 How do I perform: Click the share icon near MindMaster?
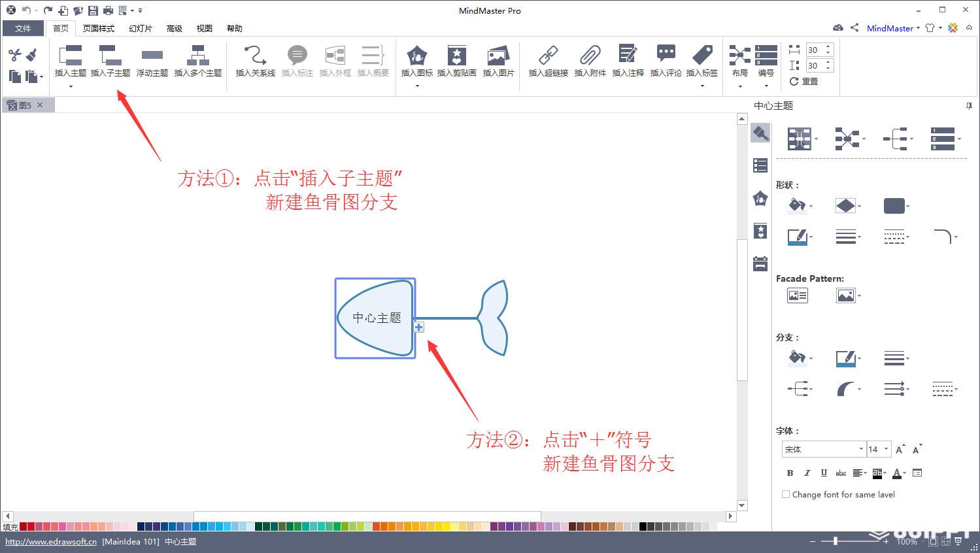854,27
